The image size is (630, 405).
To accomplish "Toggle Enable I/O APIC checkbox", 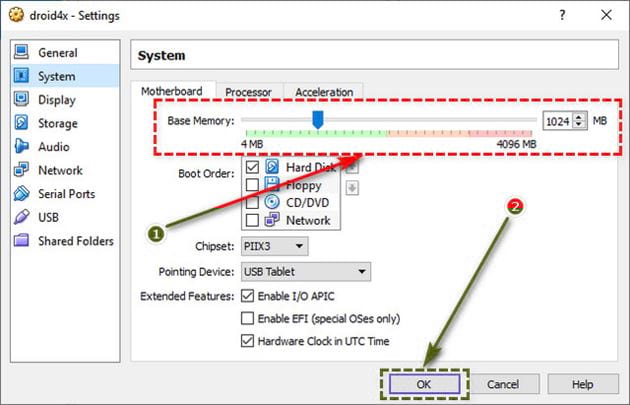I will click(x=248, y=296).
